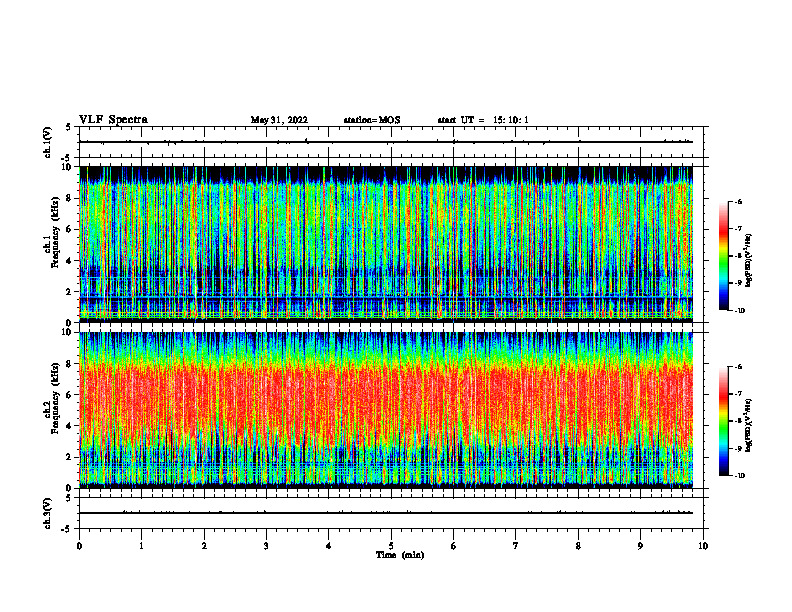Screen dimensions: 792x612
Task: Click the "VLF Spectra" title text
Action: click(113, 120)
